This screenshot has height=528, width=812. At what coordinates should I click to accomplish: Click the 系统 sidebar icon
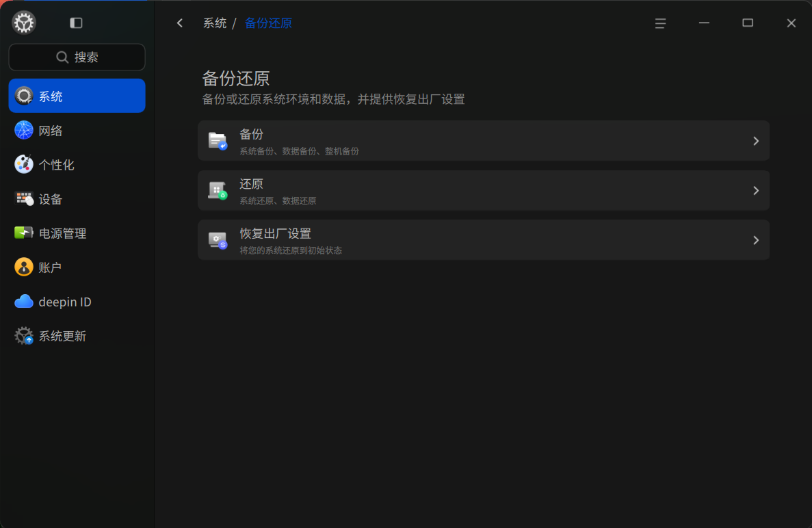[x=24, y=96]
